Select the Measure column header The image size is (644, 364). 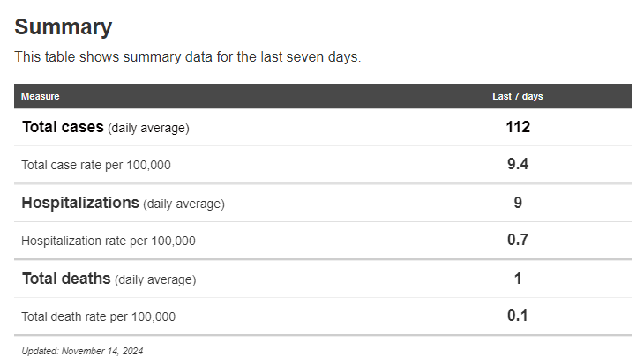41,96
